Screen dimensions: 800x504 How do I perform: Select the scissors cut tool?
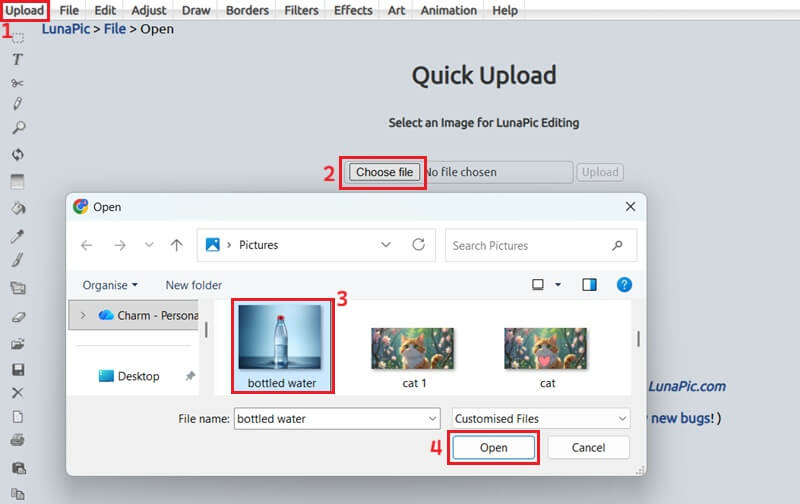[x=17, y=83]
